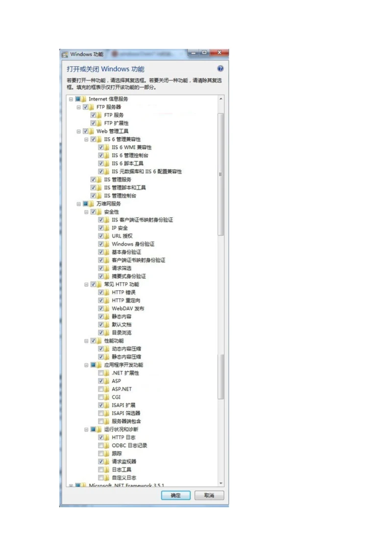Uncheck the FTP 服务 checkbox
The width and height of the screenshot is (392, 554).
click(x=93, y=115)
